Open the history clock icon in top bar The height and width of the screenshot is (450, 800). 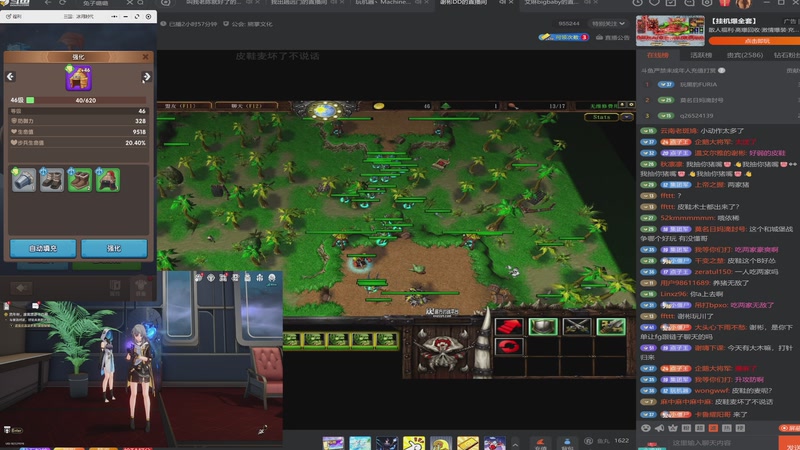(x=637, y=3)
